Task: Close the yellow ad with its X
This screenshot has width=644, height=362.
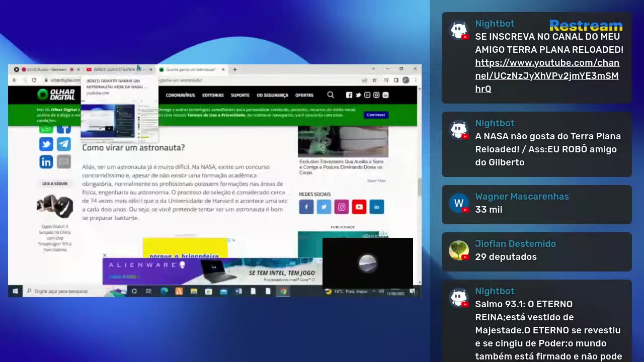Action: click(x=233, y=240)
